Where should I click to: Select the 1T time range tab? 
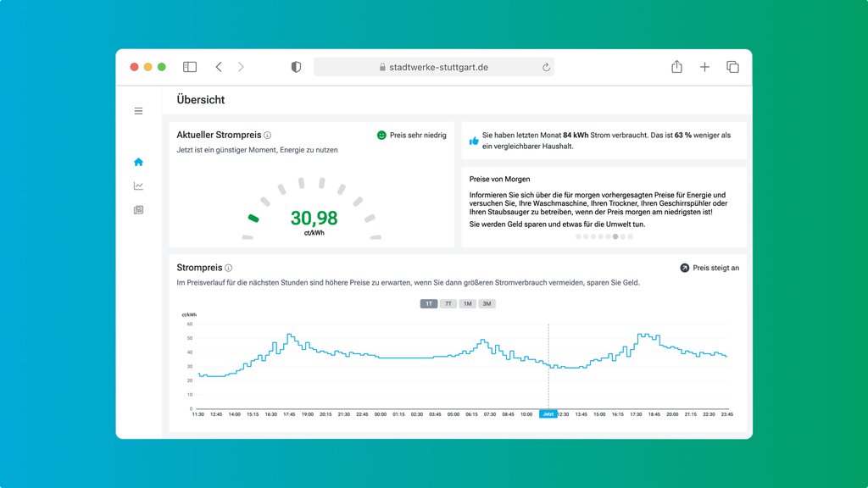click(x=429, y=304)
